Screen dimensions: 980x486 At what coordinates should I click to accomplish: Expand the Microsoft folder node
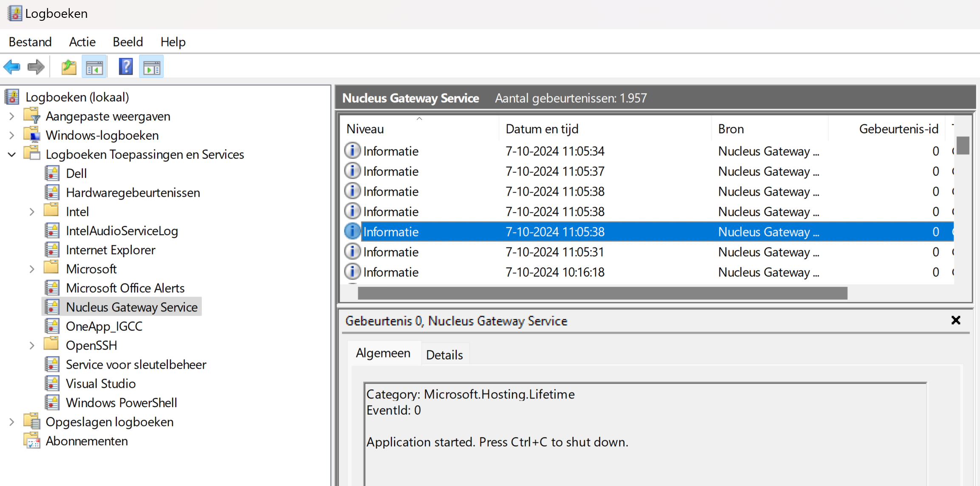[32, 269]
